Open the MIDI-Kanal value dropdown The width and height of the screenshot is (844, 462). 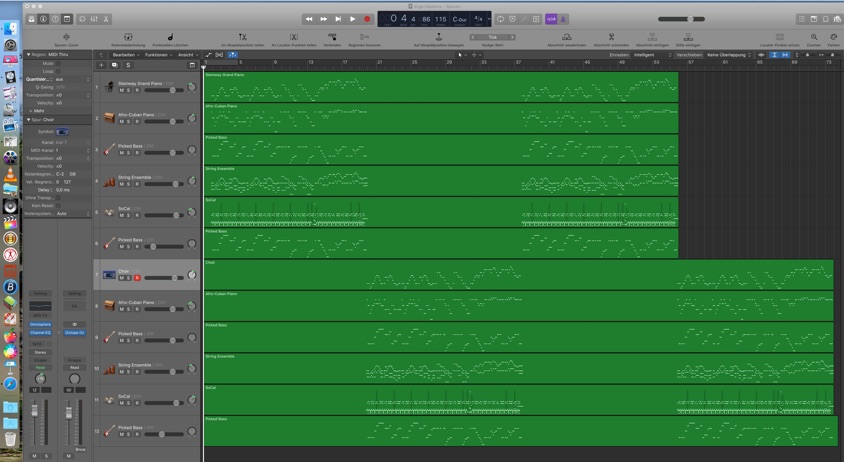click(73, 150)
